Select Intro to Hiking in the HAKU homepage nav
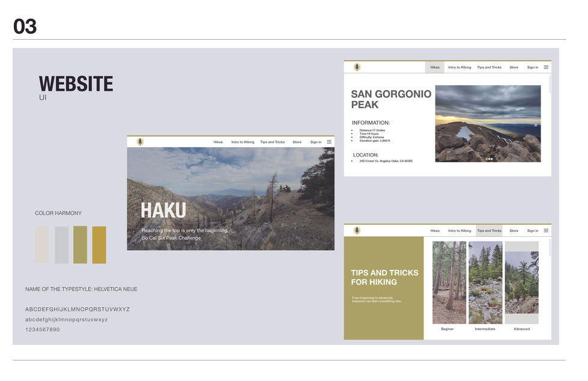This screenshot has width=588, height=381. pyautogui.click(x=243, y=142)
